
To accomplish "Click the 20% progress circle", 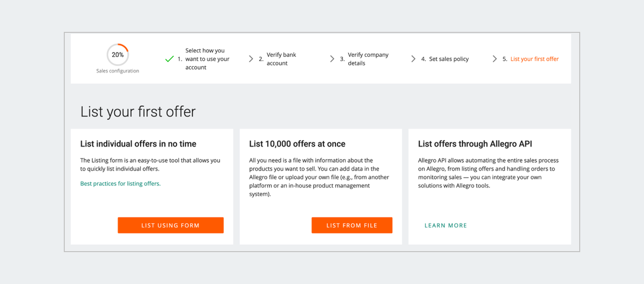I will click(118, 55).
